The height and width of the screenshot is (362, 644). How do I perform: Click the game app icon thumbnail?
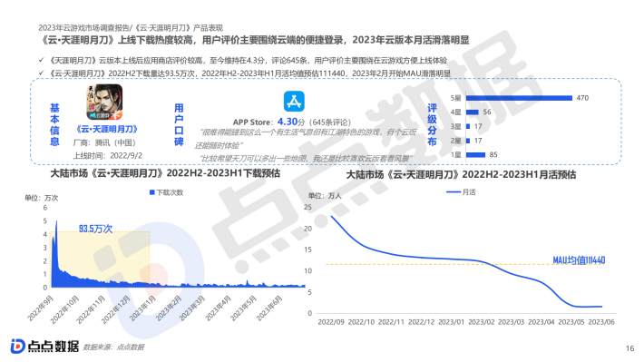(104, 103)
